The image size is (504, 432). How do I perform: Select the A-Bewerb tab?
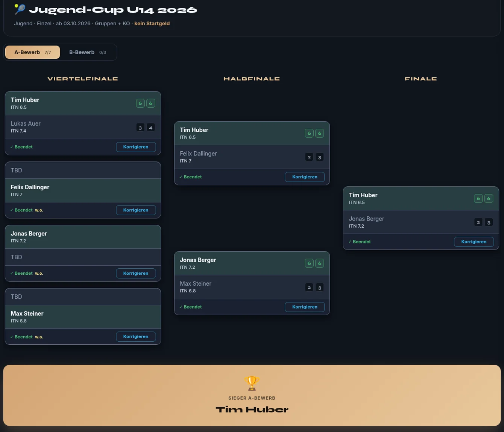tap(33, 52)
